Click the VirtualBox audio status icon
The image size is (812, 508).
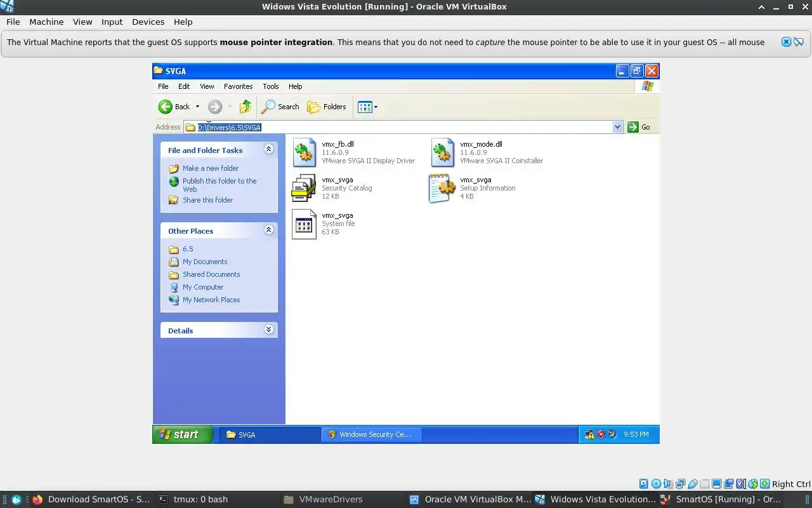668,484
